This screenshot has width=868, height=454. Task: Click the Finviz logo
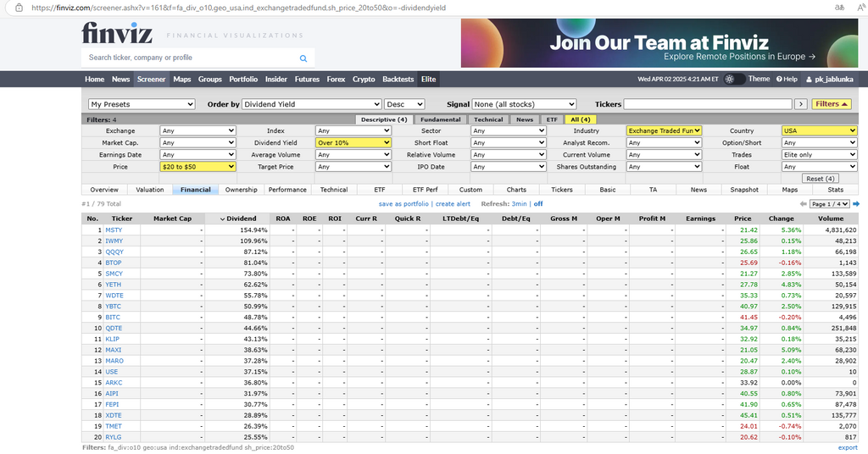[x=117, y=33]
